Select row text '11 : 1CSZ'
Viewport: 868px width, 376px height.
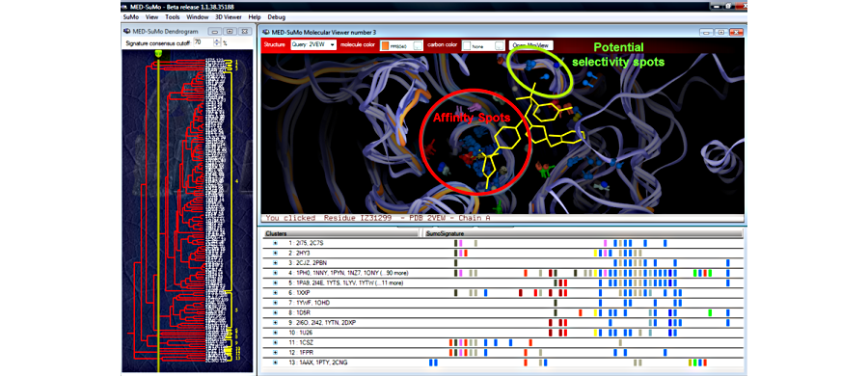pos(301,342)
